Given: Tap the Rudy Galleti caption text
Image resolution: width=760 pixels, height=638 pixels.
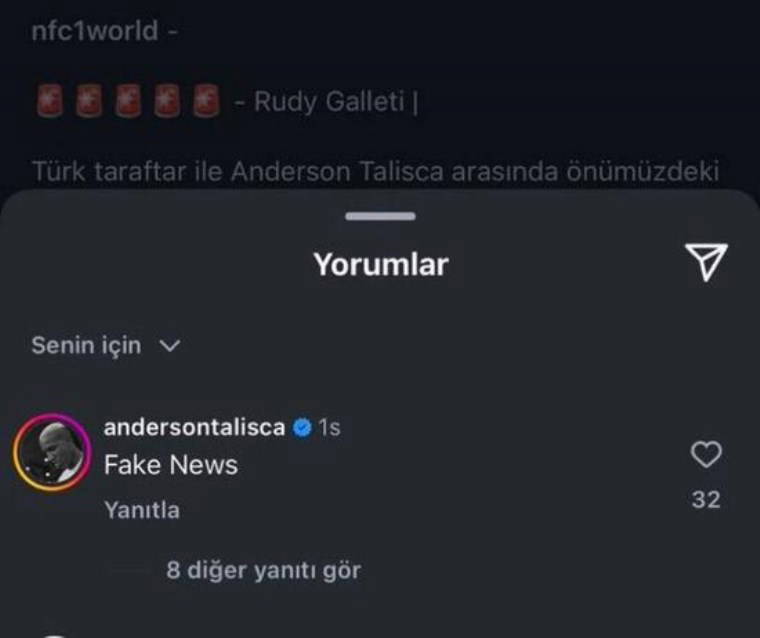Looking at the screenshot, I should (x=330, y=102).
